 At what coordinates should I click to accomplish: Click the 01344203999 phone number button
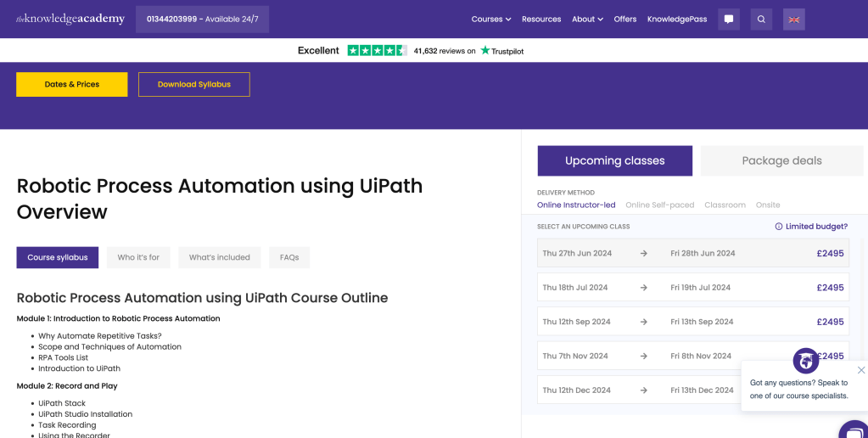(x=202, y=20)
